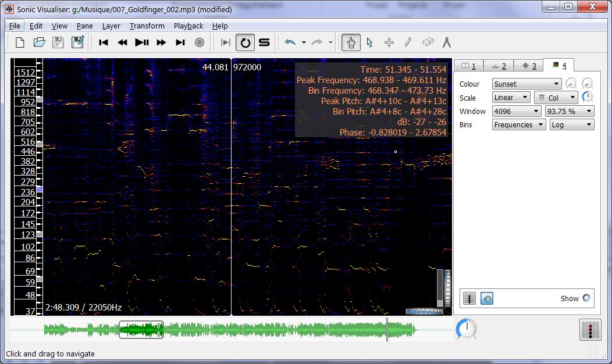The width and height of the screenshot is (612, 364).
Task: Open the Help menu
Action: pos(220,26)
